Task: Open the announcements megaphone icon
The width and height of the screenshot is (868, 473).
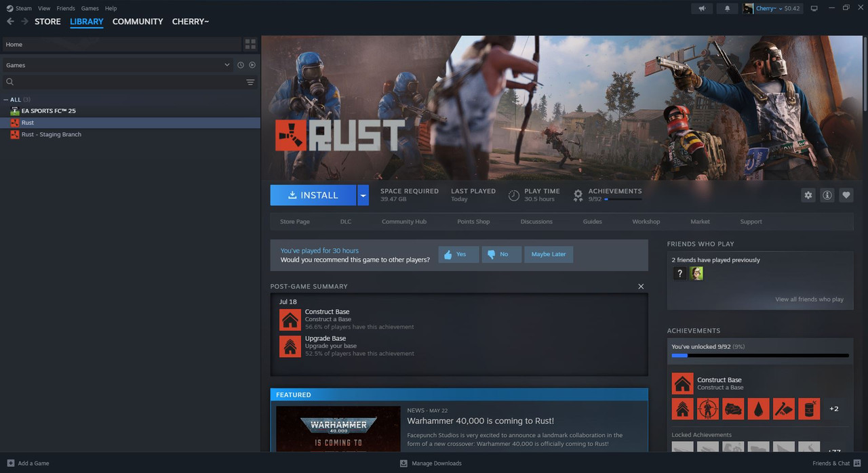Action: click(702, 8)
